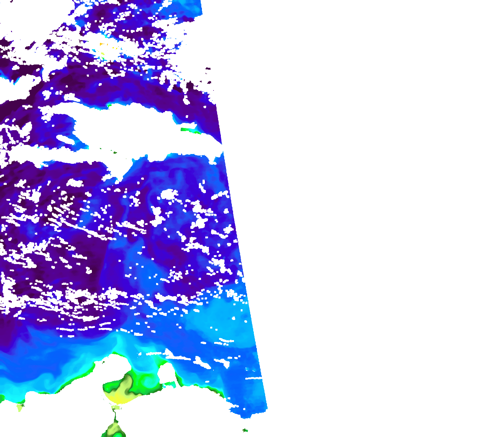Click the tiny green dot below the long white band
Image resolution: width=504 pixels, height=437 pixels.
115,152
